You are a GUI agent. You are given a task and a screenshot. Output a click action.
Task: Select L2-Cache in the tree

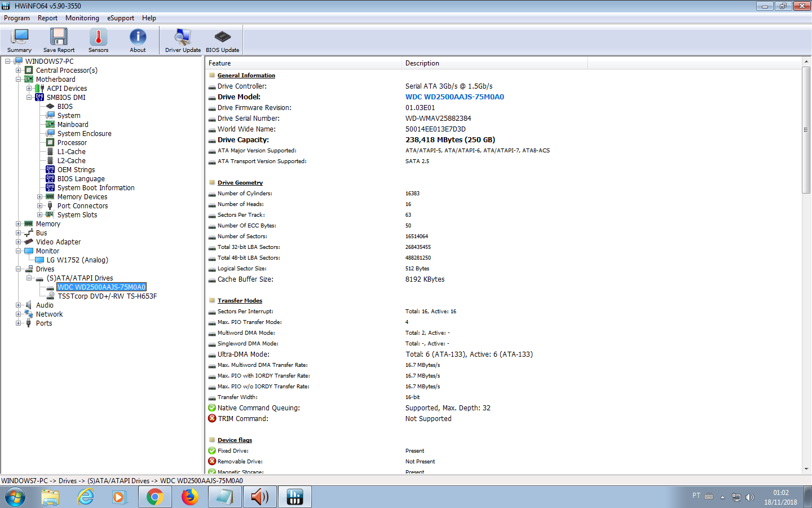point(72,160)
